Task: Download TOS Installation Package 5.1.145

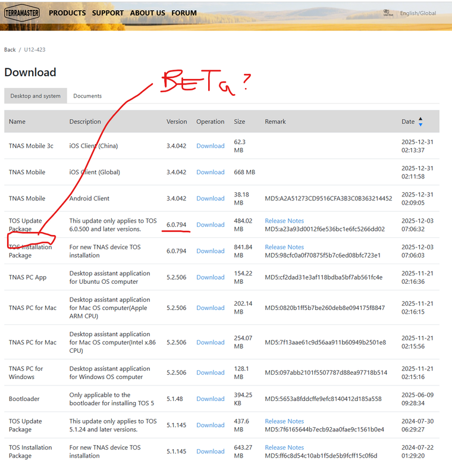Action: click(210, 452)
